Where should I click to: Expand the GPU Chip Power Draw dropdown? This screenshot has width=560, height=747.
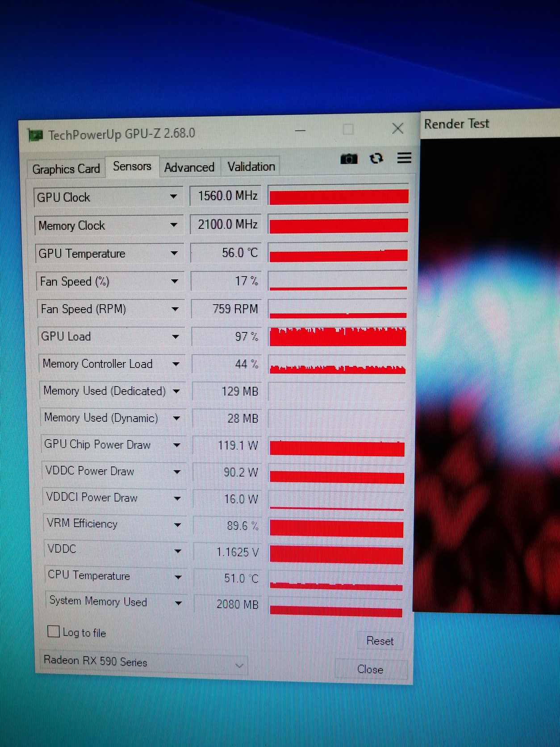177,445
